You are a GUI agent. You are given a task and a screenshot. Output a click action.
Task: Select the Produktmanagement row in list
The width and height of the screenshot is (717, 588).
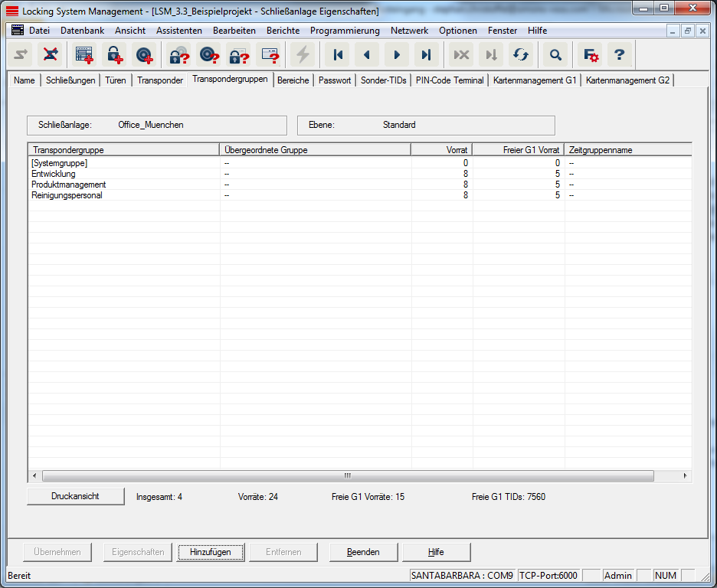click(69, 185)
